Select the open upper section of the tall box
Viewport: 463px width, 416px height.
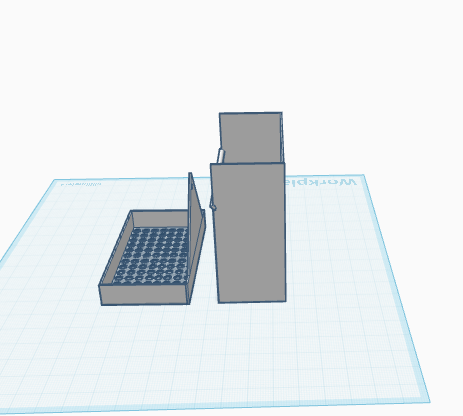[x=251, y=138]
